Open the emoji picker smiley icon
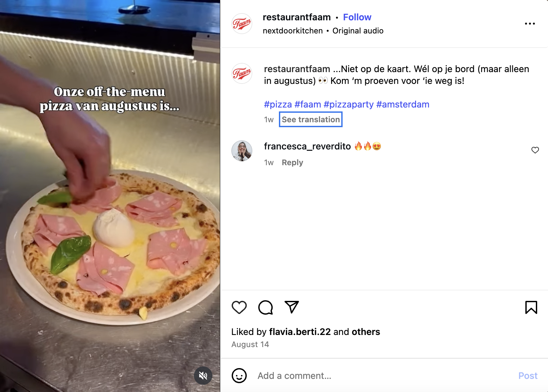 click(x=239, y=376)
